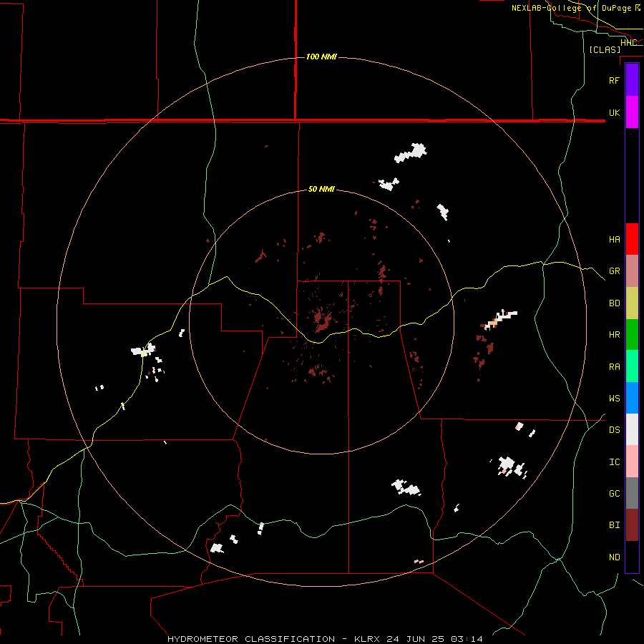Click the dark red BI legend swatch
This screenshot has height=644, width=644.
pos(632,525)
